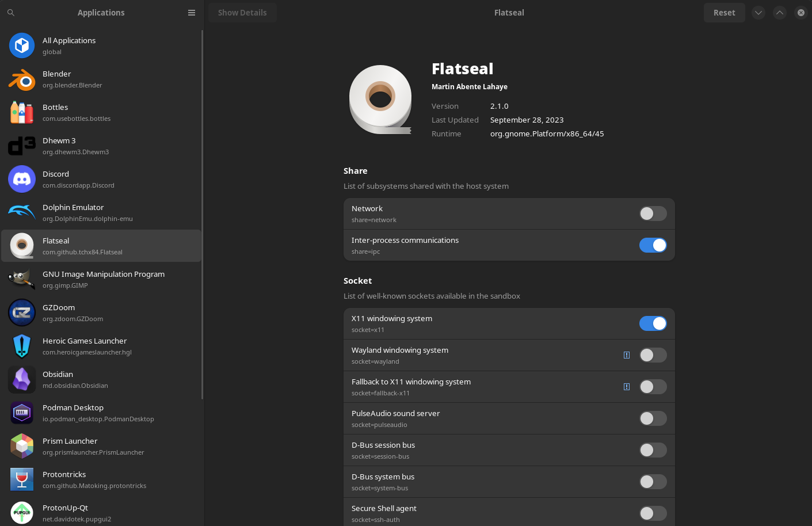The image size is (812, 526).
Task: Click the down chevron button in header
Action: [758, 13]
